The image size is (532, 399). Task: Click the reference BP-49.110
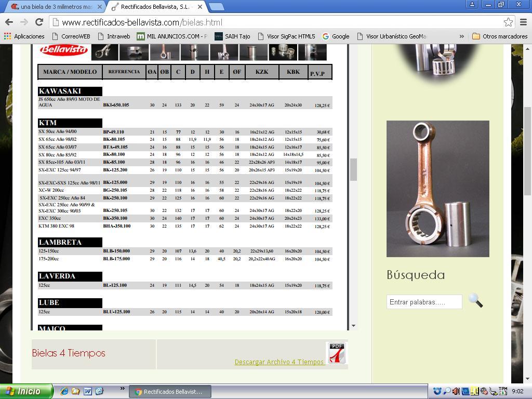(x=113, y=131)
